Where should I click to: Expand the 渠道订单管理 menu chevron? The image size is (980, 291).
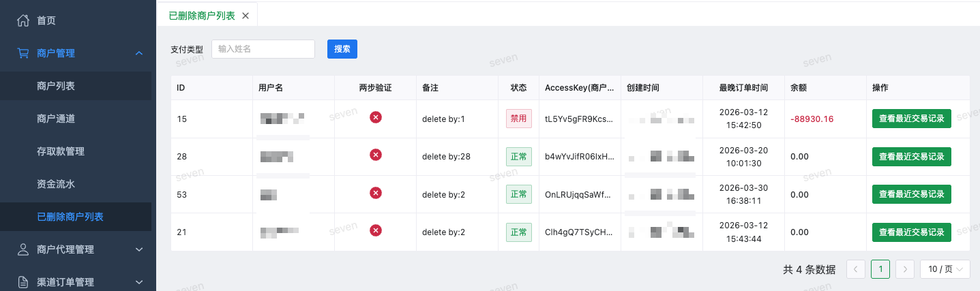pyautogui.click(x=139, y=282)
